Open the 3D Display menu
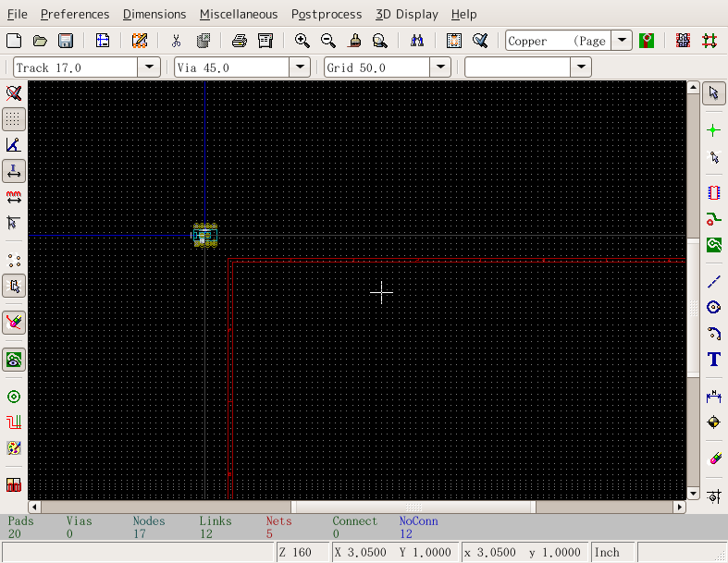Viewport: 728px width, 563px height. (x=407, y=14)
